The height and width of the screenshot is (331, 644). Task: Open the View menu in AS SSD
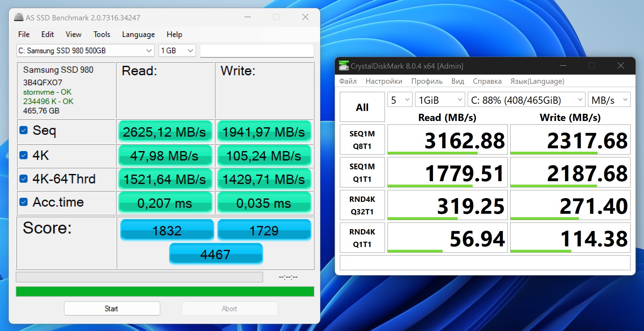pyautogui.click(x=74, y=34)
